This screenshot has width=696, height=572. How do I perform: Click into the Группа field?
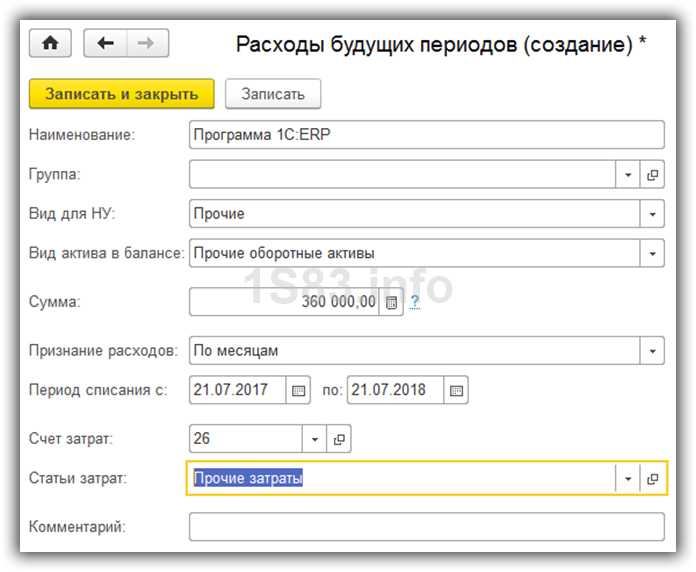coord(402,174)
